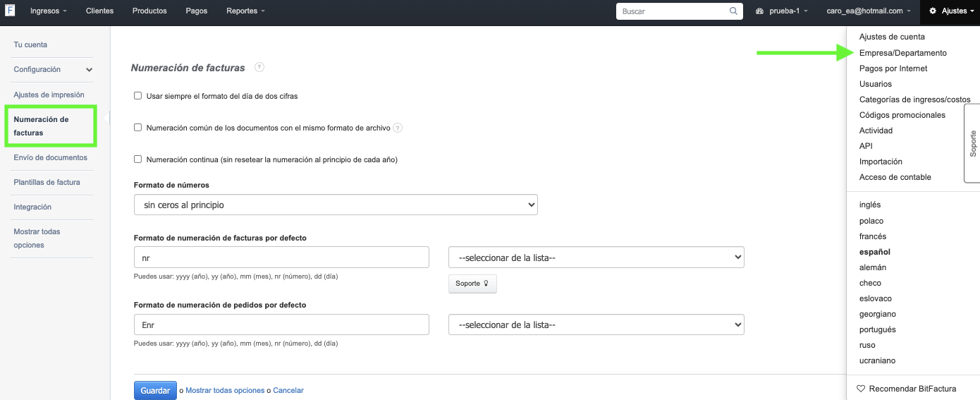The width and height of the screenshot is (980, 400).
Task: Click the invoice numbering format text field
Action: coord(281,257)
